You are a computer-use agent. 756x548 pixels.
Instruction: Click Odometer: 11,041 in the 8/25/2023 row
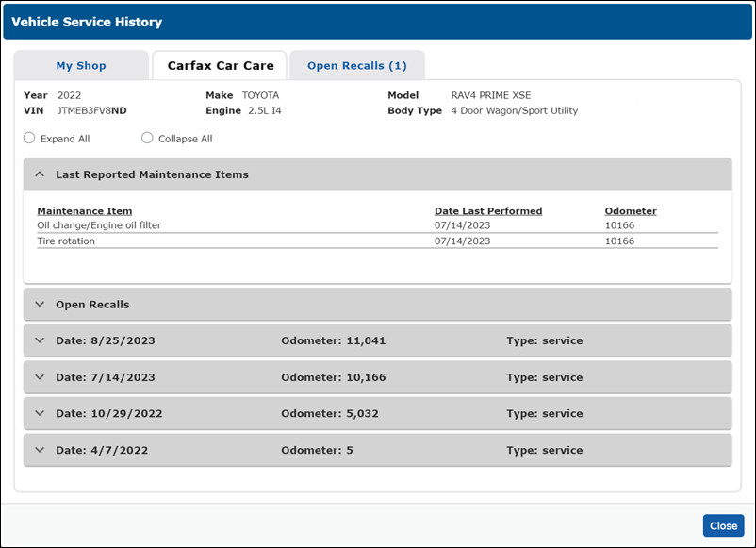(333, 340)
